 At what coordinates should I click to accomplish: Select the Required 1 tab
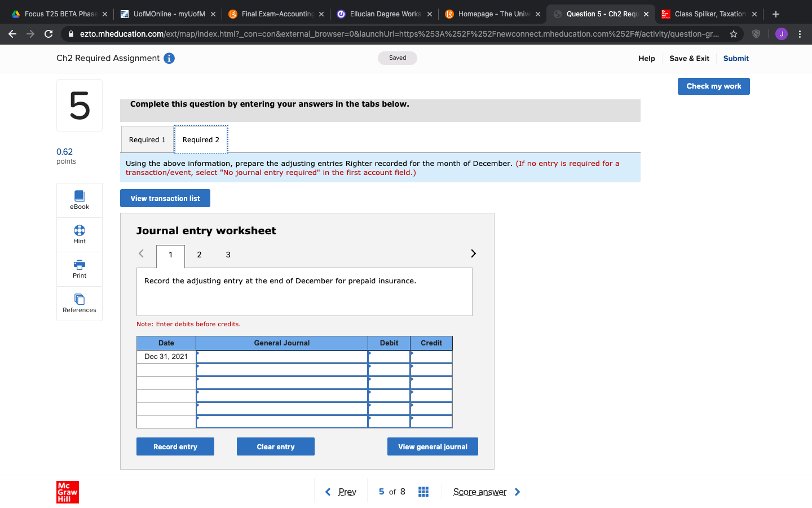[x=147, y=139]
